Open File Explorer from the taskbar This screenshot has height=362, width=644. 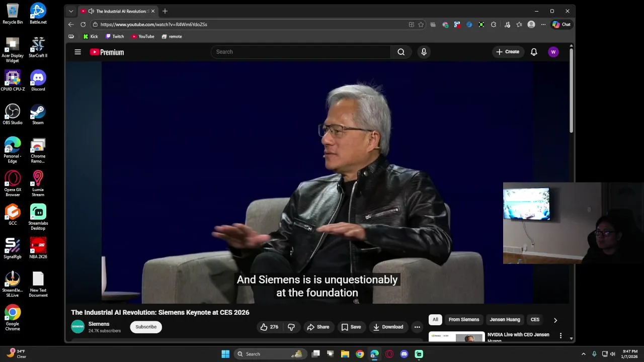coord(345,354)
